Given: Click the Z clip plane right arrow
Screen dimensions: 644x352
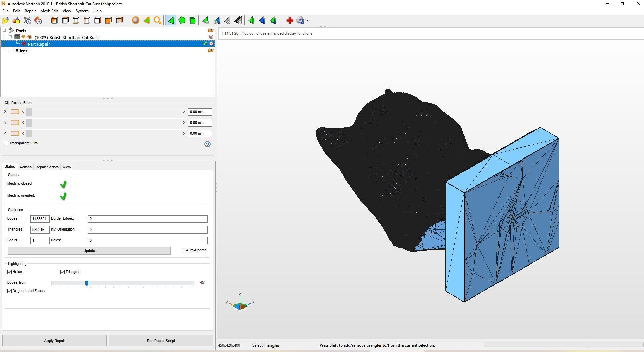Looking at the screenshot, I should tap(184, 133).
